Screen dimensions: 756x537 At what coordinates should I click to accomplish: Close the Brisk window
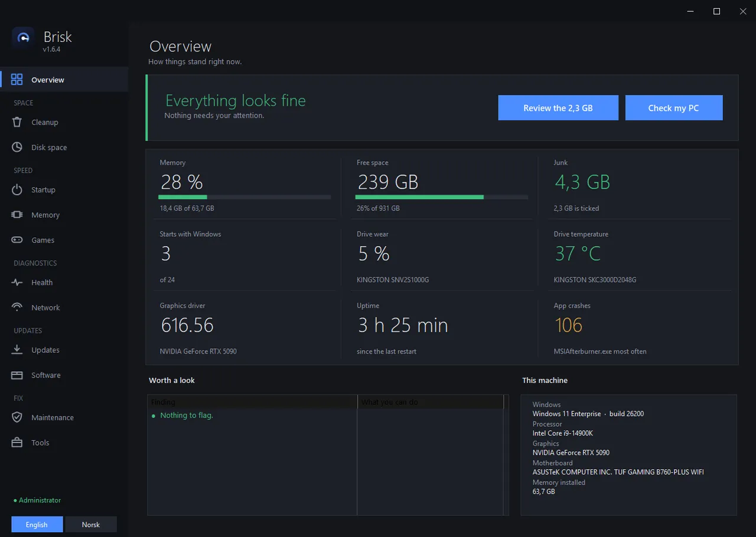click(x=743, y=11)
